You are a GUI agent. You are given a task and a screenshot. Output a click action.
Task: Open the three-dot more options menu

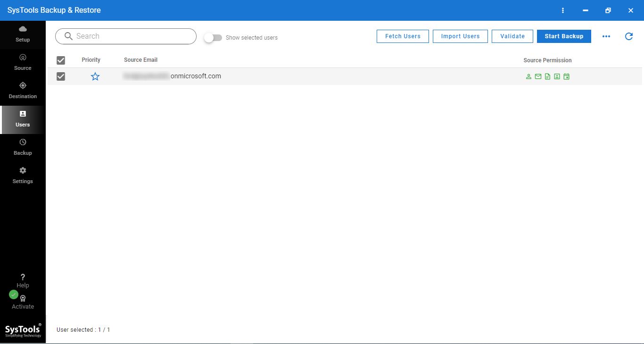click(x=606, y=36)
